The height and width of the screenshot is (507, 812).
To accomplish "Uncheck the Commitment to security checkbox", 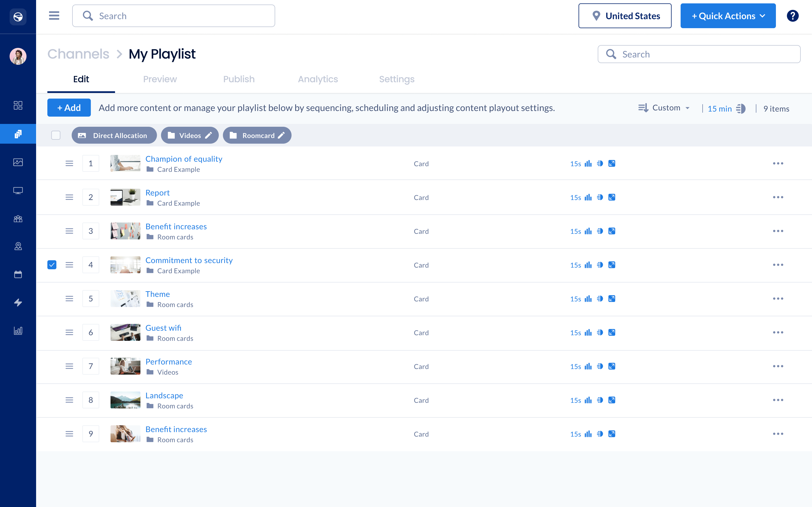I will (x=52, y=265).
